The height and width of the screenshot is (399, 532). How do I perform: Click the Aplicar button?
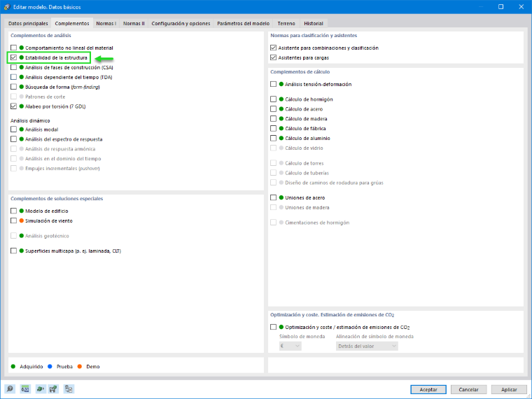coord(509,389)
